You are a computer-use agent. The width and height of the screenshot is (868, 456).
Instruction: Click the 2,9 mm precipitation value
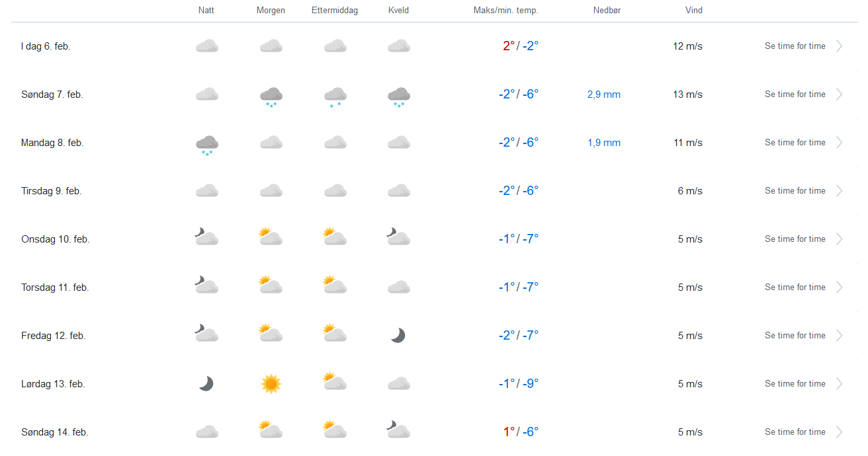coord(603,95)
